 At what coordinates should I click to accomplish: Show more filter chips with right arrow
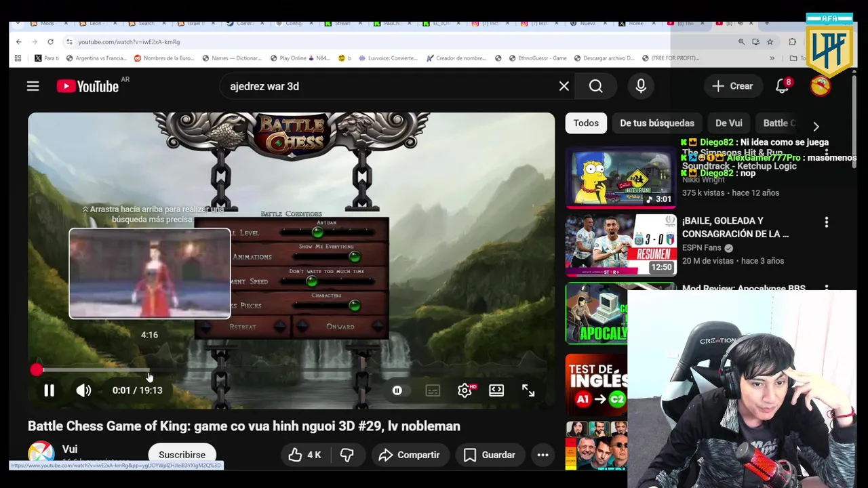816,126
